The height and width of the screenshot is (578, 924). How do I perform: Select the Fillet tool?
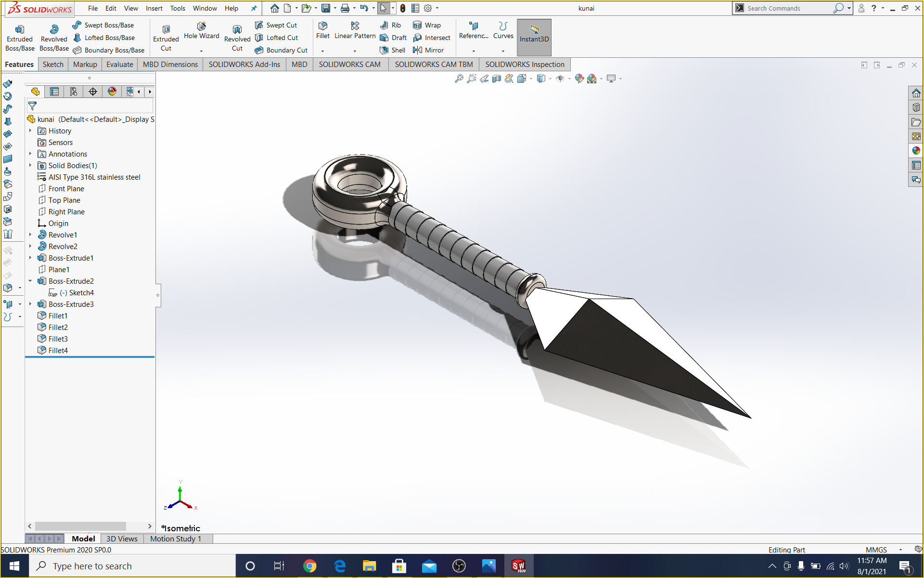click(323, 30)
